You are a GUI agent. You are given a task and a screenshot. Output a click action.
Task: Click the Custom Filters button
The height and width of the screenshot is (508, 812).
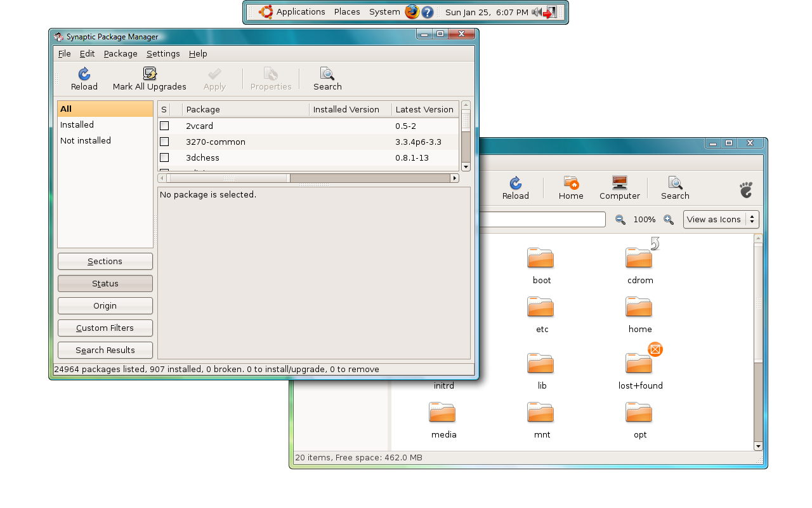pyautogui.click(x=105, y=328)
